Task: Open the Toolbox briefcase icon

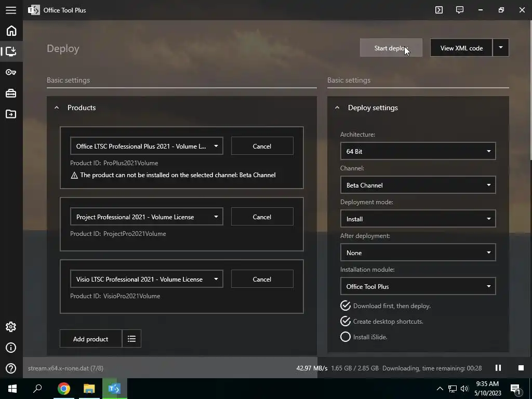Action: 11,94
